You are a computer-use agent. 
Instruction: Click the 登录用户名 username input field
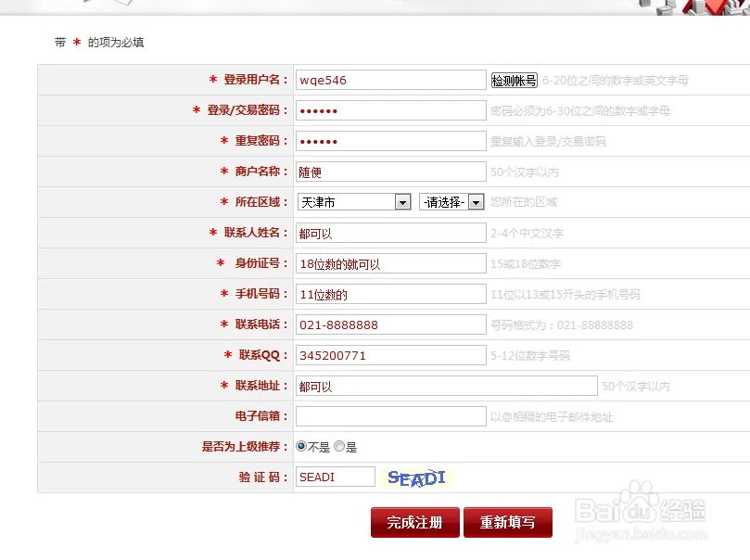pos(389,80)
